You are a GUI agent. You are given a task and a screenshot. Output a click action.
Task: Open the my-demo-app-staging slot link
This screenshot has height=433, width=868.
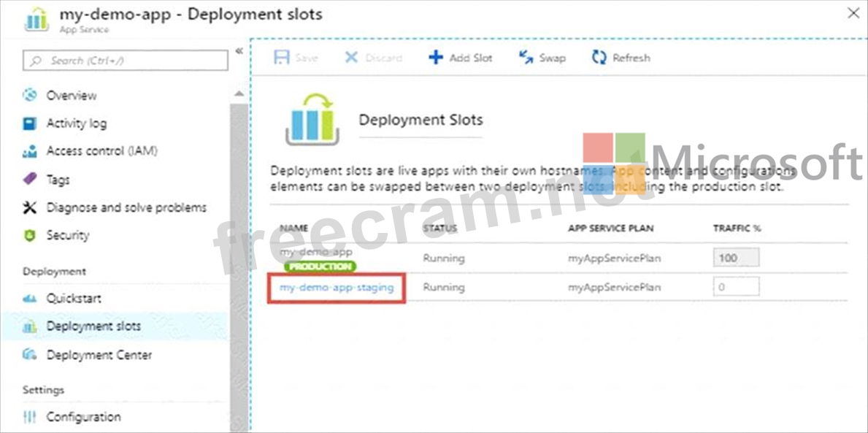(x=337, y=288)
